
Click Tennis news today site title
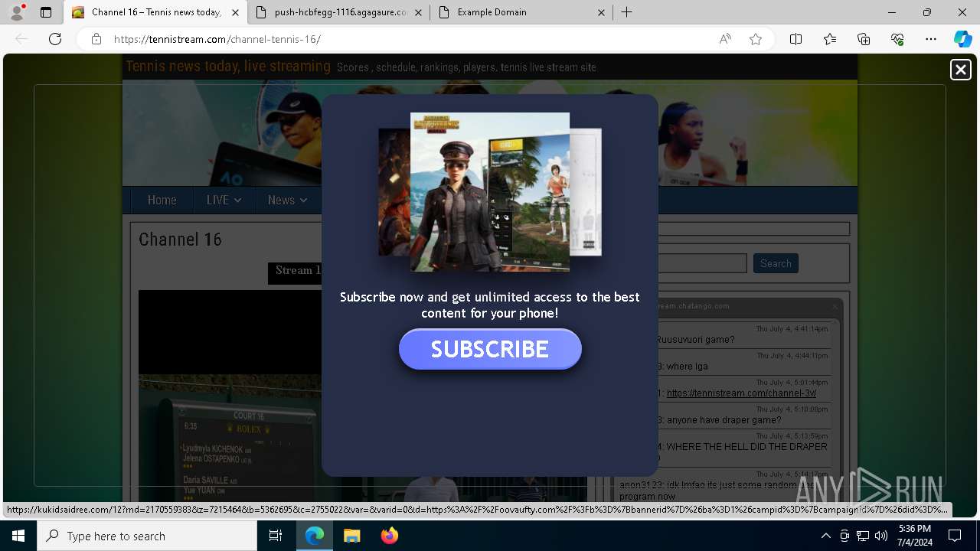(228, 67)
